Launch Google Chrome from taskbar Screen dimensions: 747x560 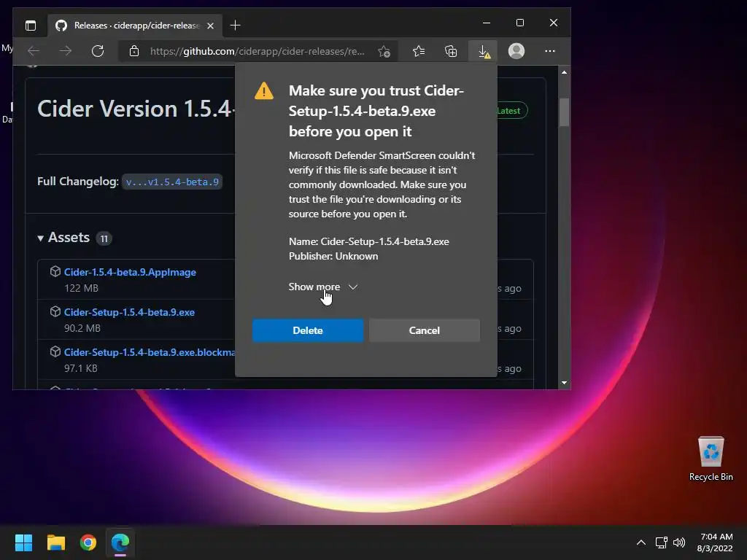[x=88, y=542]
